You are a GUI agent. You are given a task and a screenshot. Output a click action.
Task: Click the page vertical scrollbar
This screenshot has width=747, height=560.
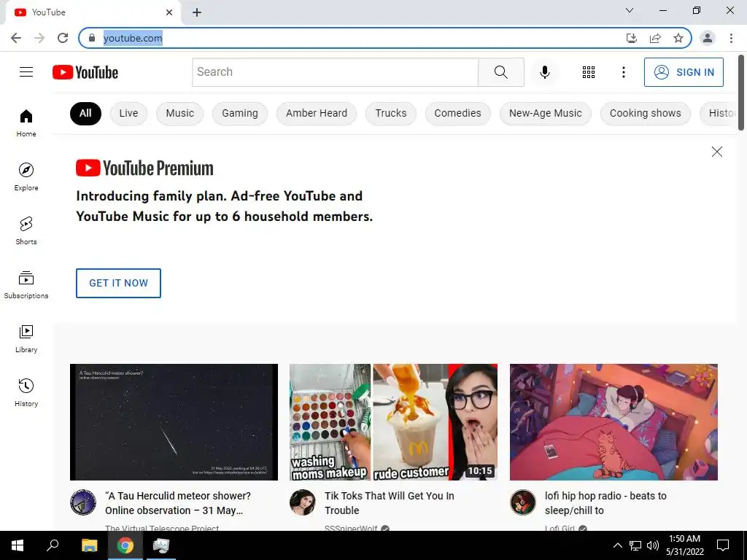click(x=741, y=93)
